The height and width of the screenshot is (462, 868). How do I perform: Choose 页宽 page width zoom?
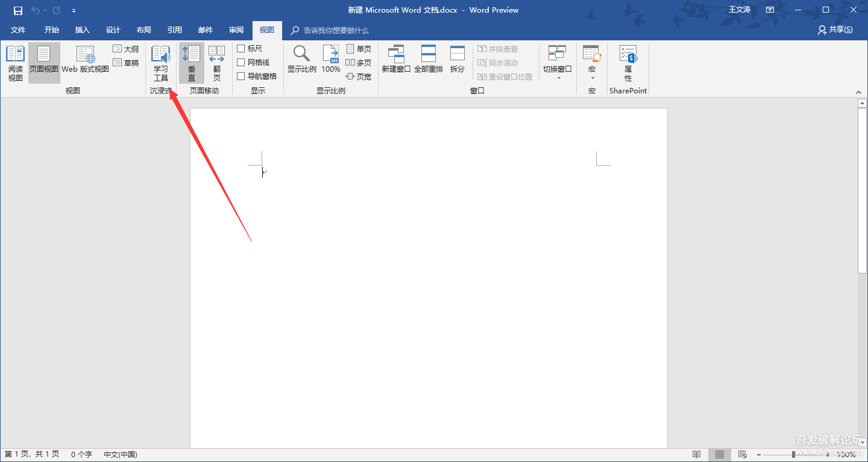[x=359, y=76]
